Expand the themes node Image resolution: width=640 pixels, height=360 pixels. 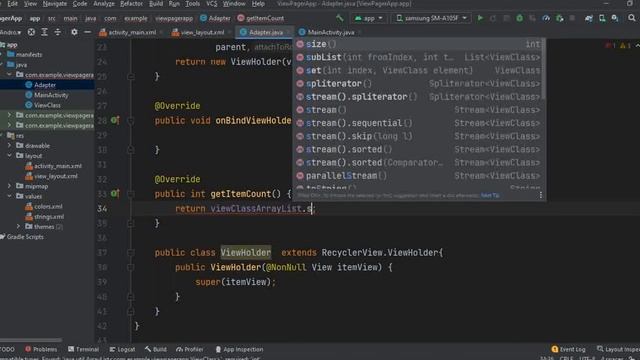pos(18,226)
